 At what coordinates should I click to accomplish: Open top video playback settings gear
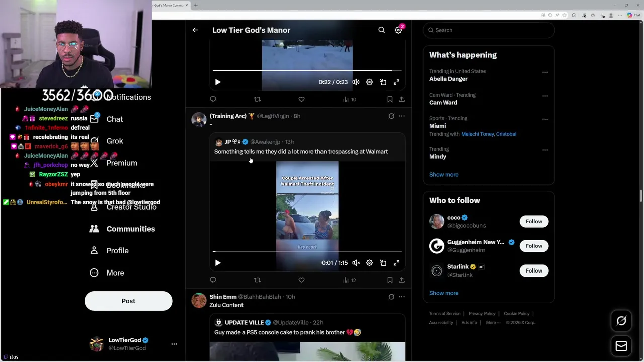[x=369, y=82]
